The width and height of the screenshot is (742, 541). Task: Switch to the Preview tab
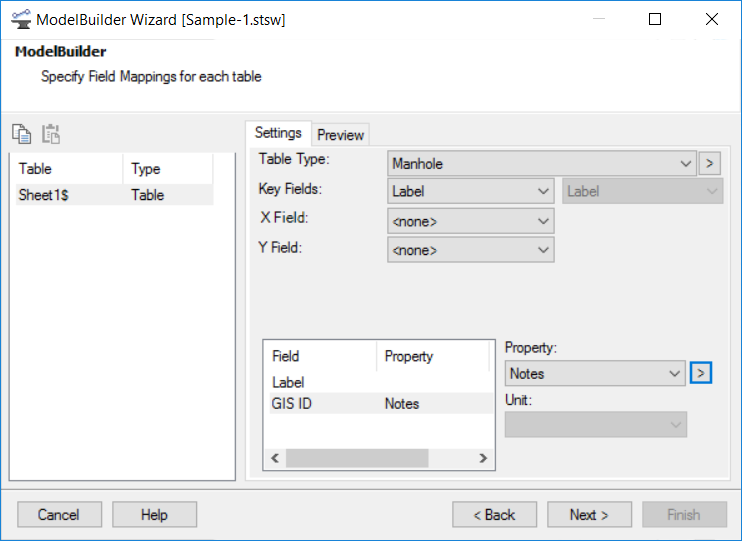[340, 135]
